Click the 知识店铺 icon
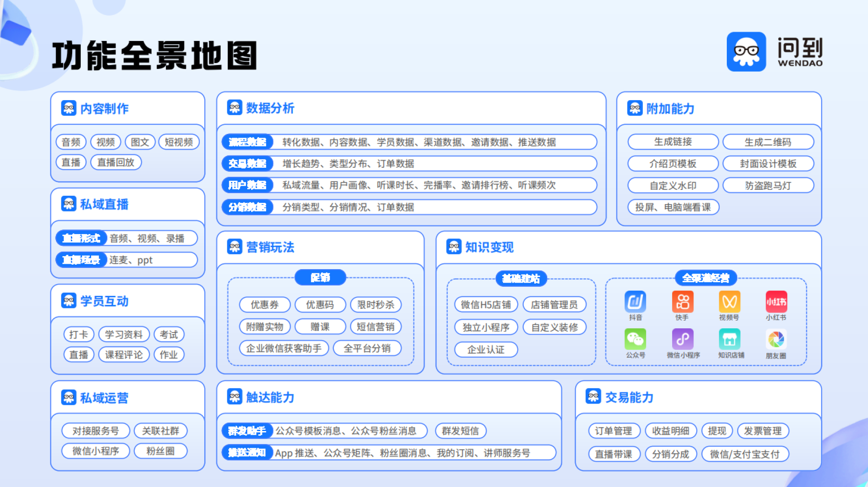Viewport: 868px width, 487px height. pyautogui.click(x=729, y=339)
